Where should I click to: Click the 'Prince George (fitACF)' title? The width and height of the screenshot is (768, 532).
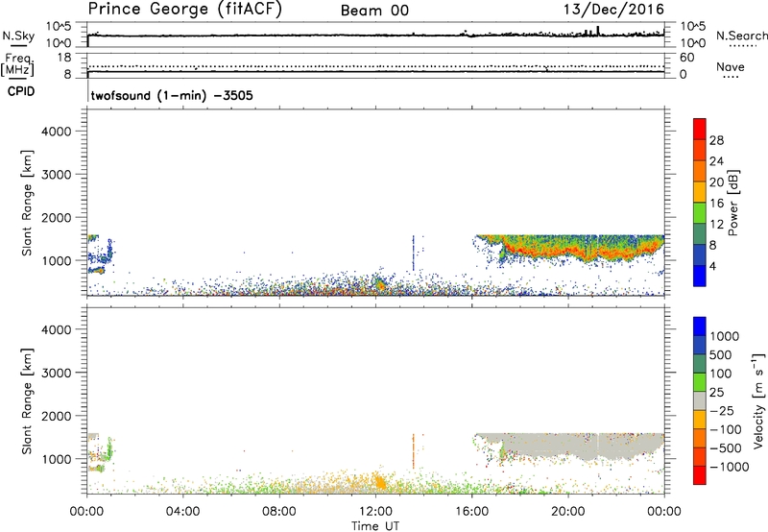184,10
